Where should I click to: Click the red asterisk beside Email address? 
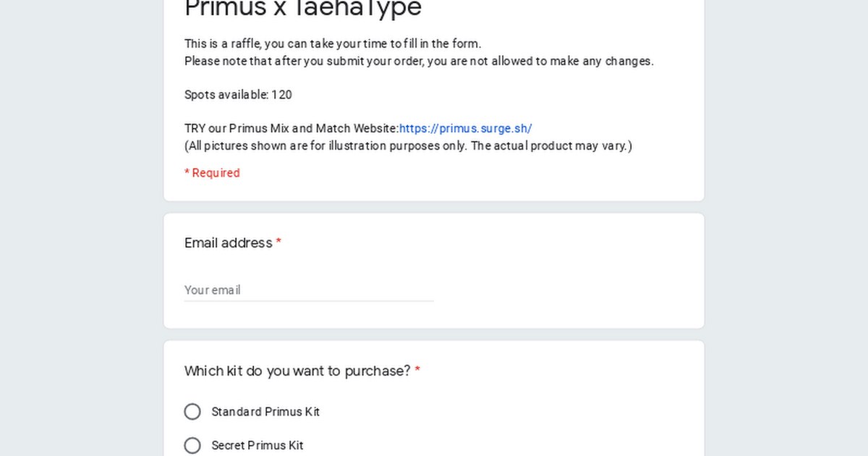tap(278, 242)
